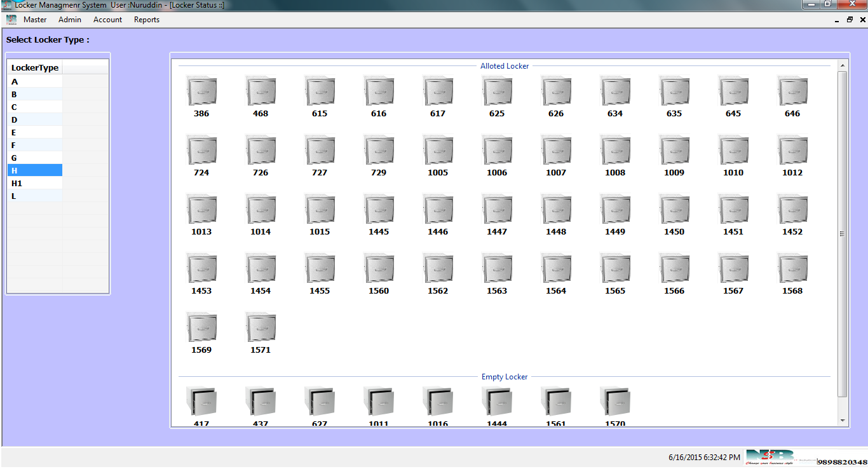Click allotted locker icon 386
This screenshot has width=868, height=469.
201,92
